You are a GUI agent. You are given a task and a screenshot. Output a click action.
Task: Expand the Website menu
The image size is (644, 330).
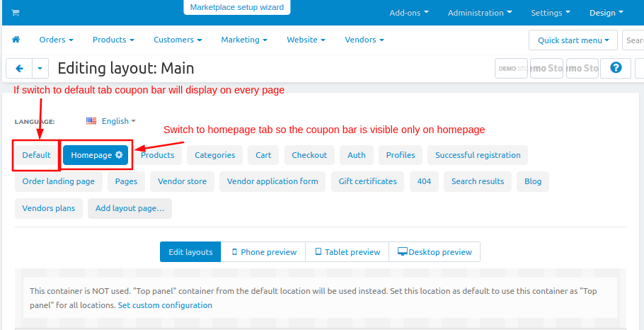pyautogui.click(x=306, y=40)
